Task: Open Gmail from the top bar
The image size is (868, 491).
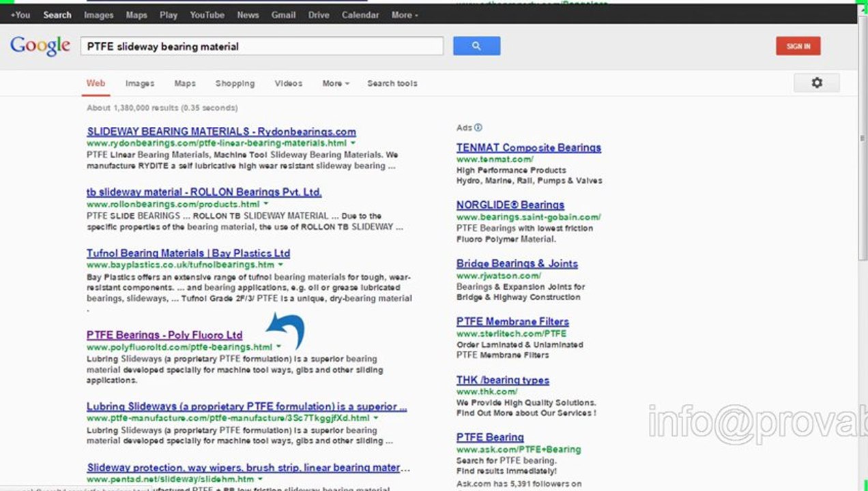Action: (x=283, y=14)
